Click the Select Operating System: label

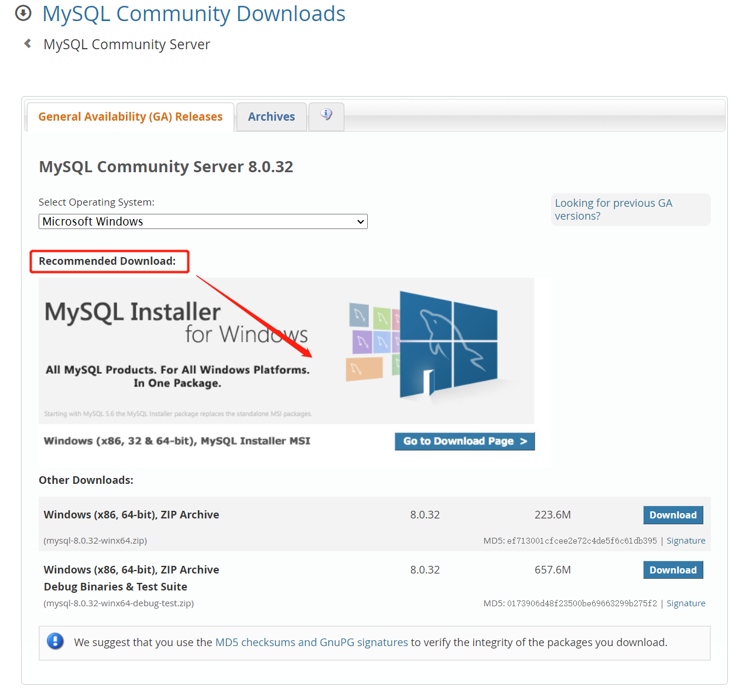(x=97, y=202)
